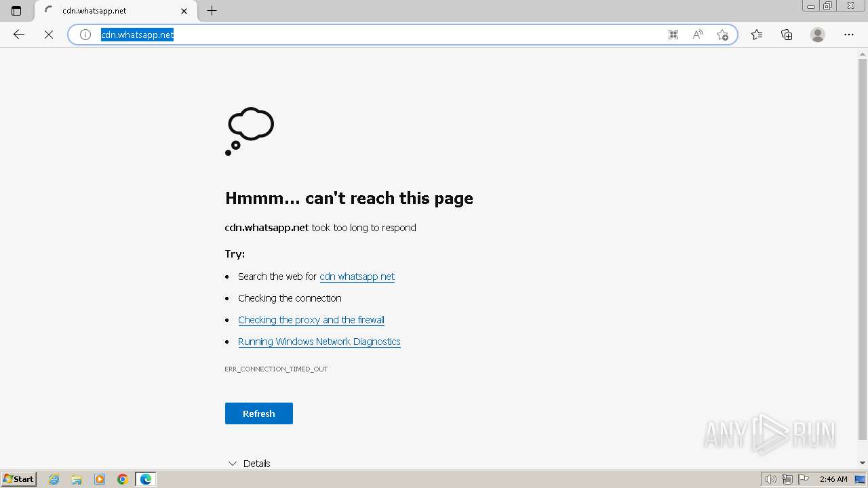The image size is (868, 488).
Task: Open the profile avatar menu
Action: pyautogui.click(x=818, y=35)
